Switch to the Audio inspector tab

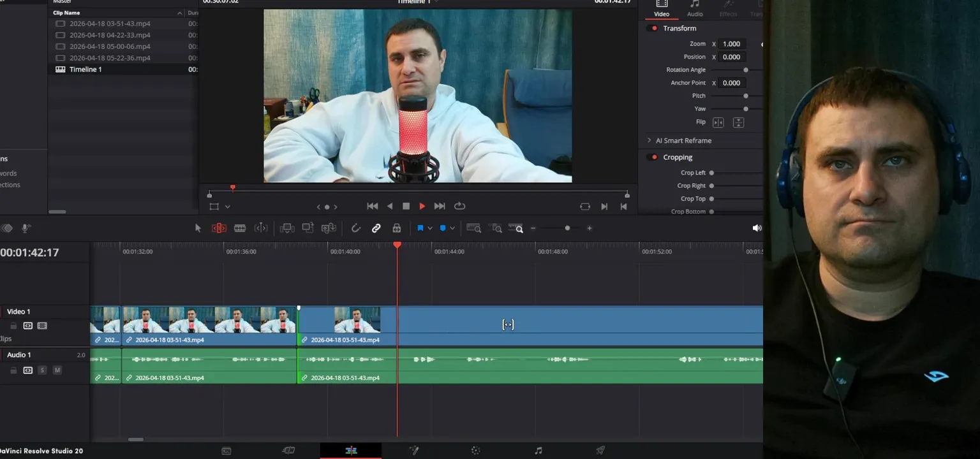click(x=695, y=8)
